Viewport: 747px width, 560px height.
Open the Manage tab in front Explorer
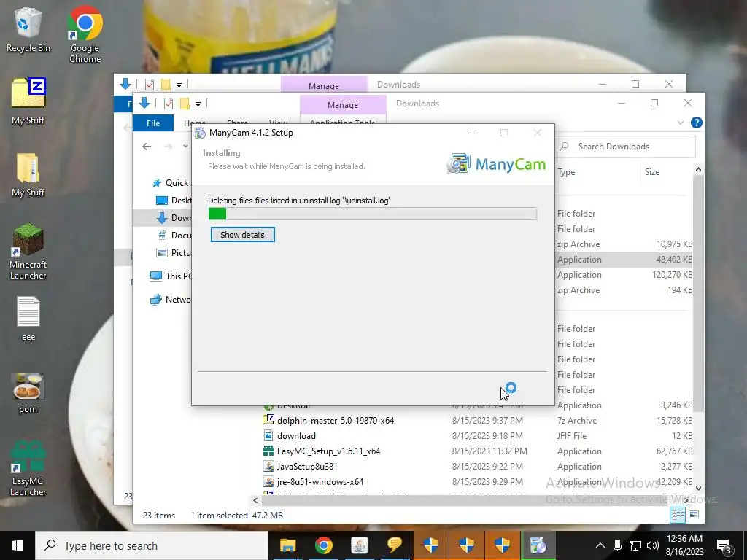click(x=343, y=105)
